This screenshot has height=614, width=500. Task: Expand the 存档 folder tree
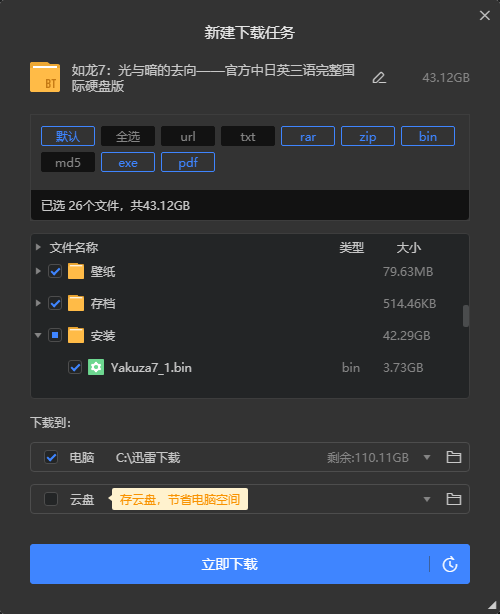(x=38, y=303)
